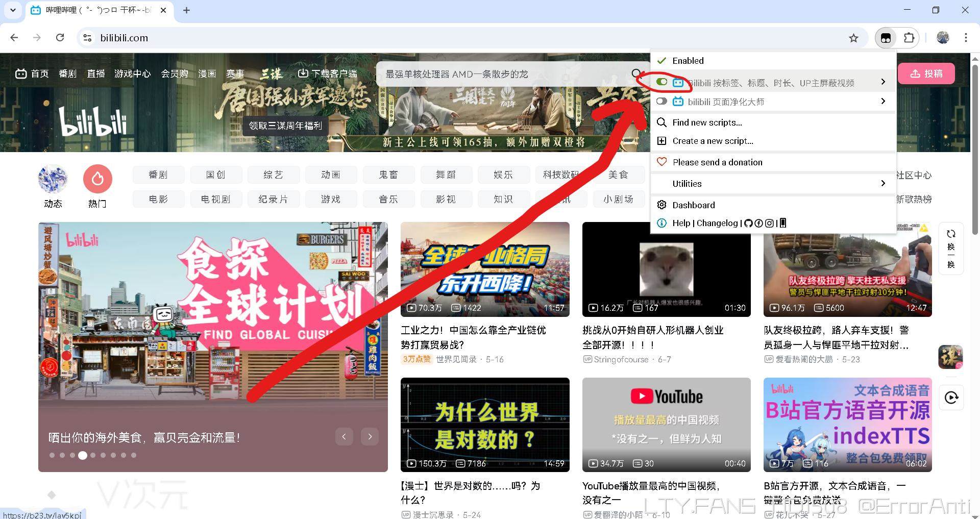This screenshot has height=519, width=980.
Task: Toggle the Bilibili 按标签 script switch
Action: tap(661, 82)
